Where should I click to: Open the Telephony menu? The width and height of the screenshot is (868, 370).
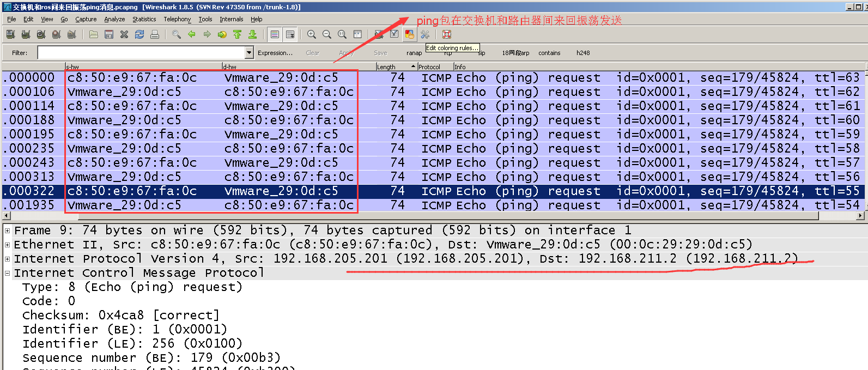pos(177,19)
